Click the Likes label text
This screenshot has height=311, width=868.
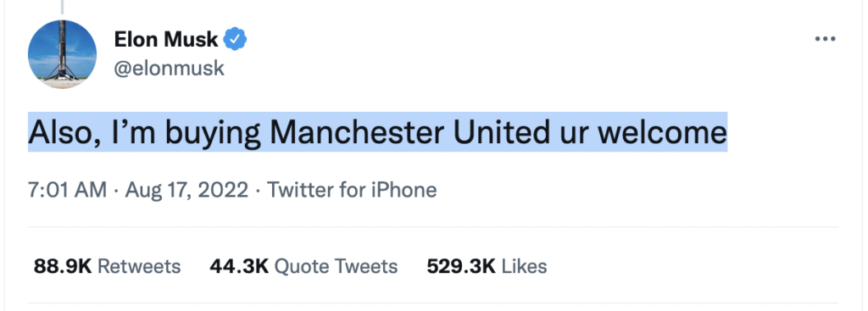coord(524,266)
